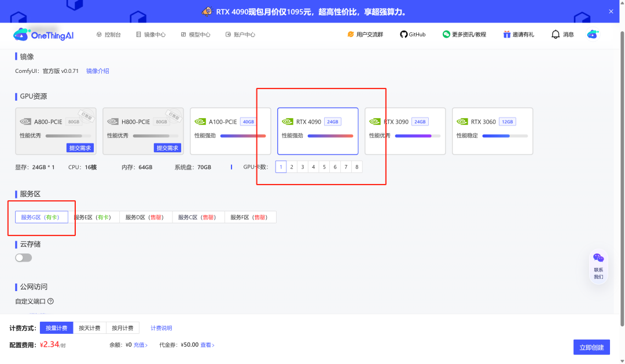Open the 计费说明 billing explanation link
The width and height of the screenshot is (625, 364).
point(161,328)
